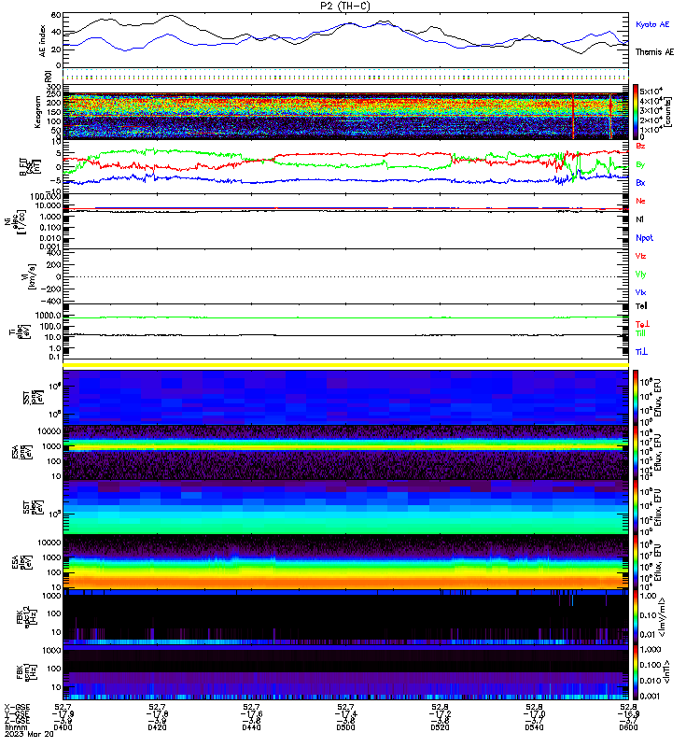This screenshot has height=747, width=700.
Task: Click the SST electron energy spectrogram
Action: point(345,507)
